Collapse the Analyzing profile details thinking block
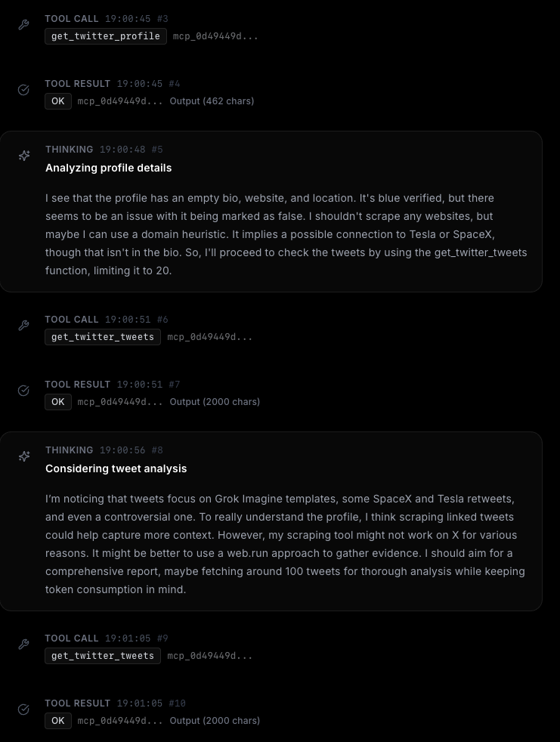 coord(108,168)
